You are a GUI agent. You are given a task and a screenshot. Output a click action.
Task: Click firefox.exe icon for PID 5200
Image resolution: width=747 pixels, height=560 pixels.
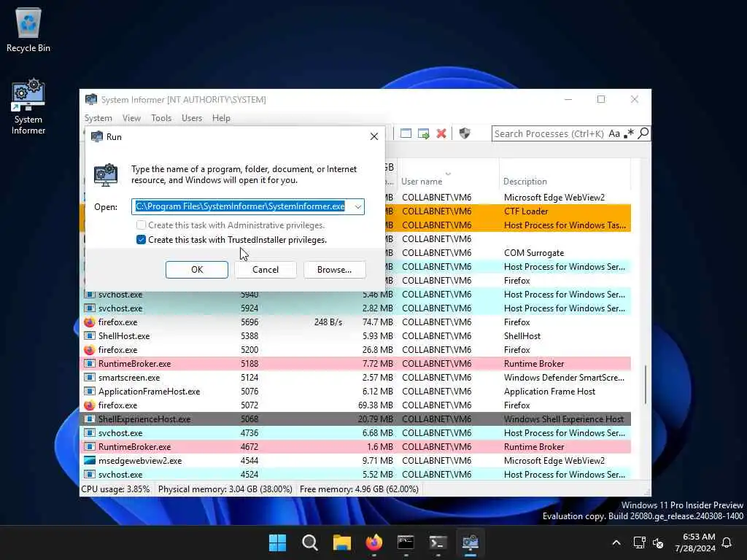(x=89, y=349)
